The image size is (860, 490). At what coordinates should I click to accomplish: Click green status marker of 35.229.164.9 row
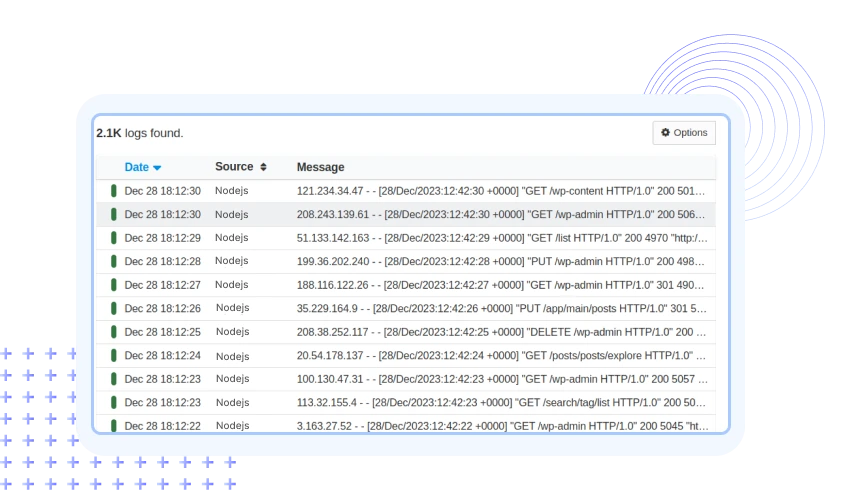[114, 308]
